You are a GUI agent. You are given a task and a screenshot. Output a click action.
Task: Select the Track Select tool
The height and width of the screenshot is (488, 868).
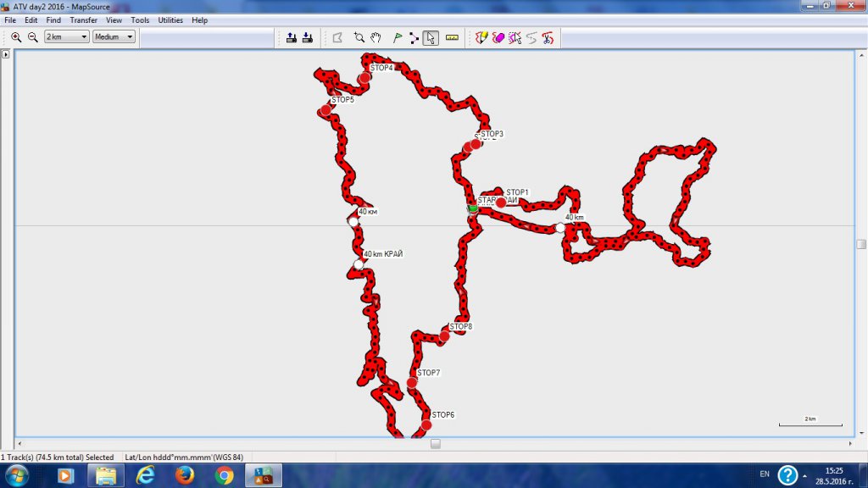515,37
